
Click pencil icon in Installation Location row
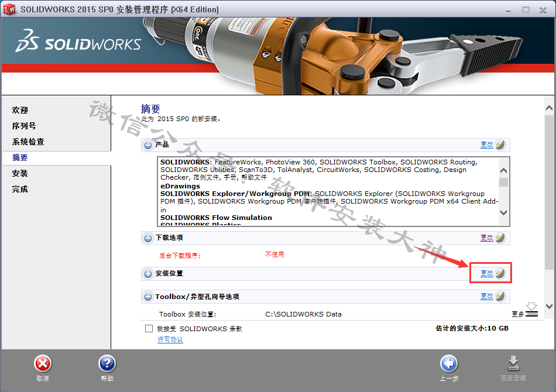[500, 273]
